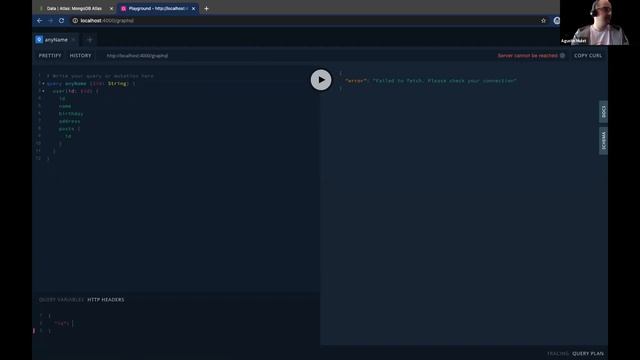Open a new browser tab
The image size is (640, 360).
click(x=206, y=8)
